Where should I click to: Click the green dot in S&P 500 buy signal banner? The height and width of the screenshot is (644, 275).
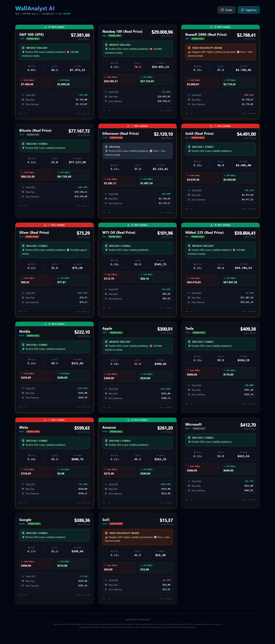[49, 27]
